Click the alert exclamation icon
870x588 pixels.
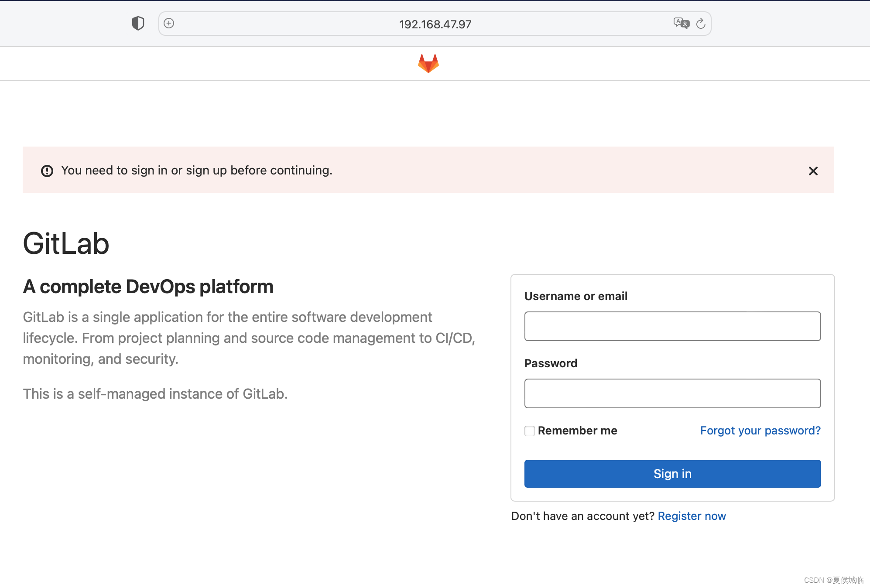point(47,171)
